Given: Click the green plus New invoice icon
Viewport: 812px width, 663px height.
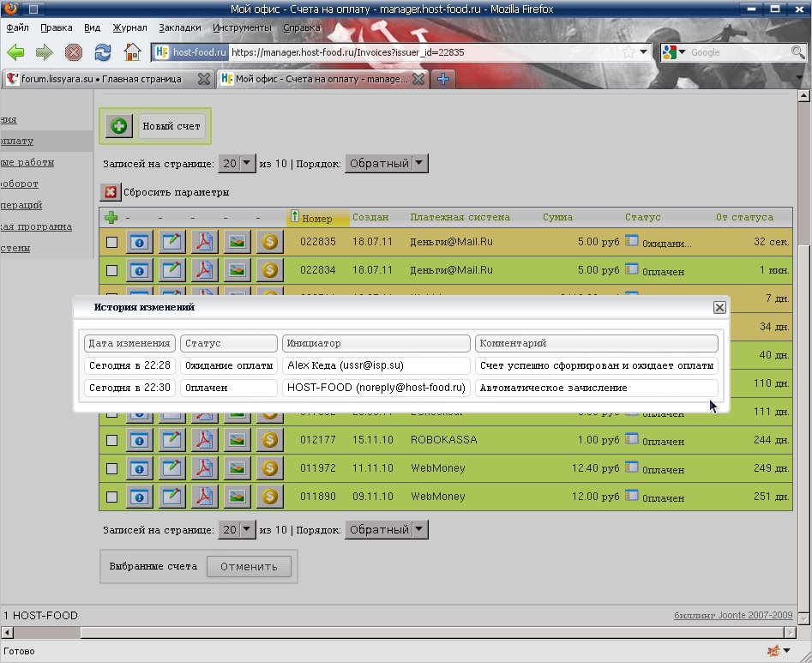Looking at the screenshot, I should (119, 126).
